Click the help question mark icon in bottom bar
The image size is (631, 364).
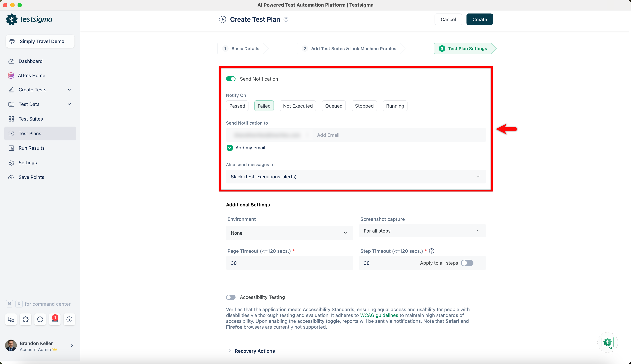tap(69, 319)
